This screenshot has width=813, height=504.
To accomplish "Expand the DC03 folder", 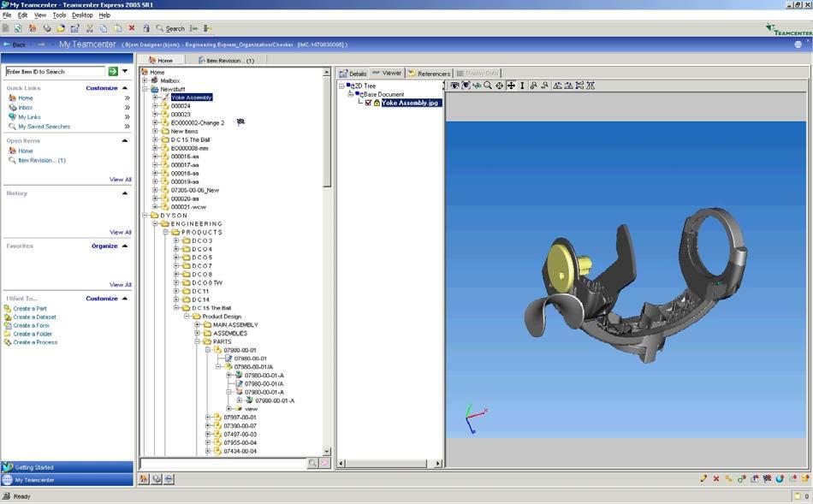I will click(176, 240).
